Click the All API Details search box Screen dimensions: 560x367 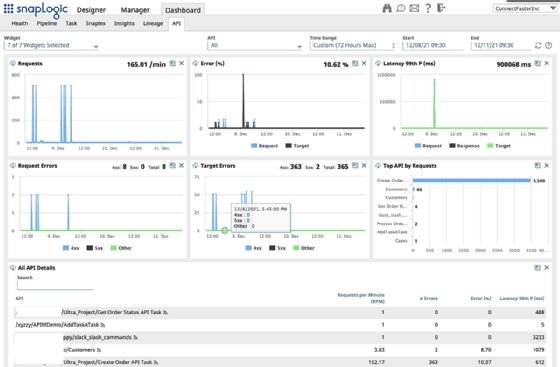(x=55, y=285)
